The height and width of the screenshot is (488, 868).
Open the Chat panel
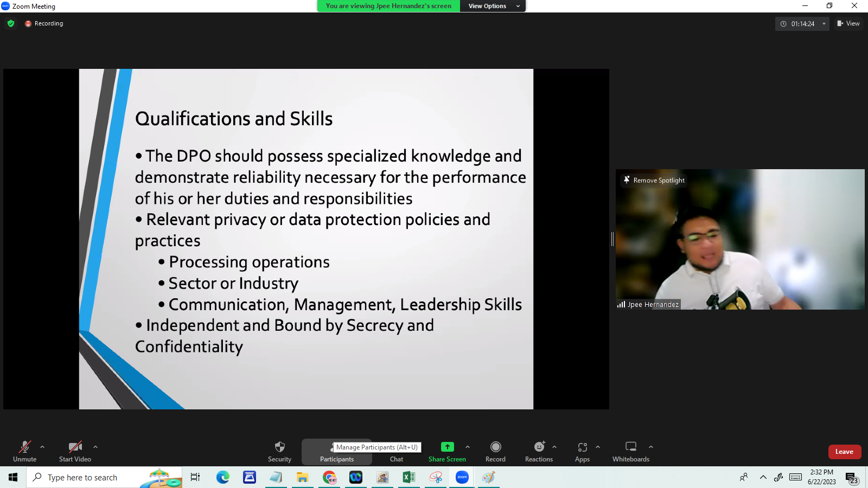click(397, 459)
